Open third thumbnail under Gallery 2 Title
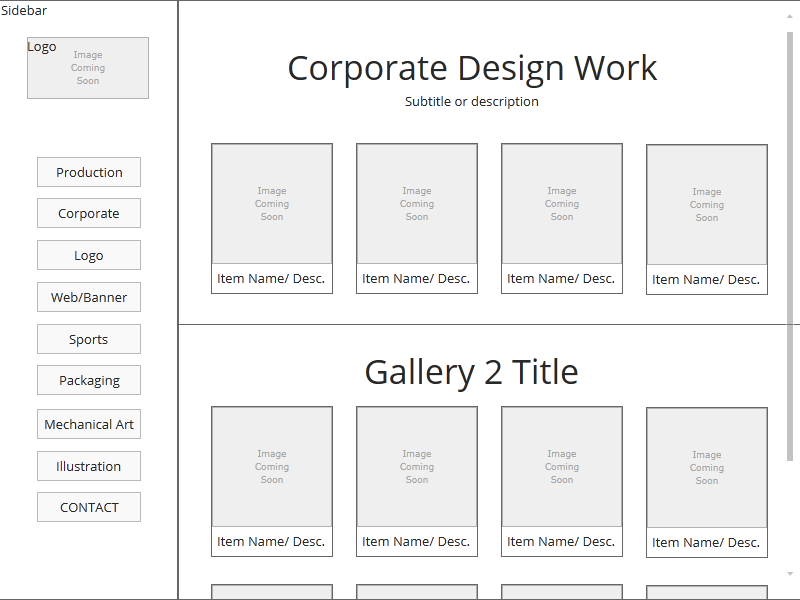The image size is (800, 600). [x=562, y=467]
